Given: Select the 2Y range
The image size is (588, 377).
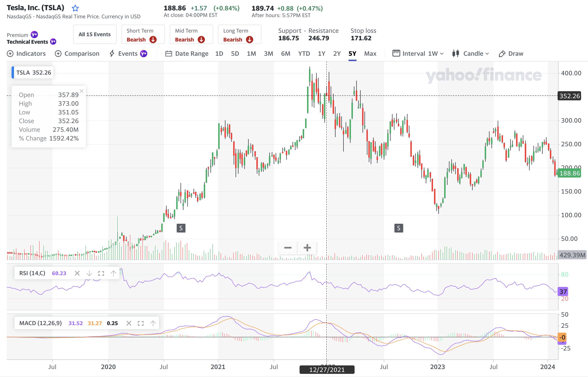Looking at the screenshot, I should pos(337,54).
